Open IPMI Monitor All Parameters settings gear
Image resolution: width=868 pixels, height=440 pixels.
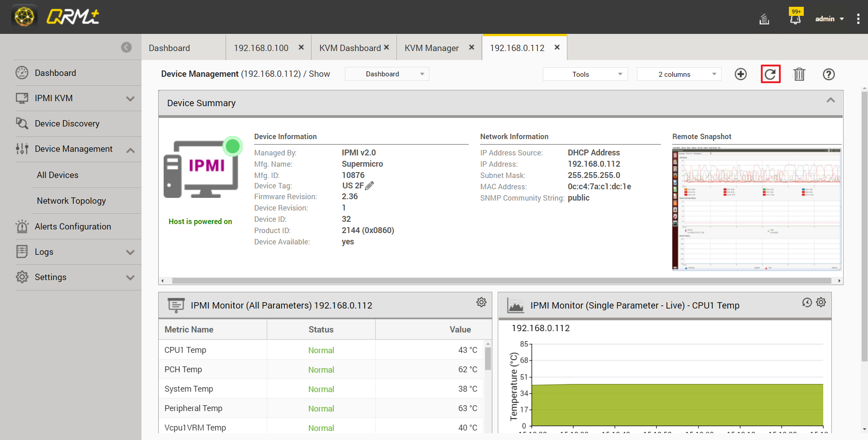481,302
